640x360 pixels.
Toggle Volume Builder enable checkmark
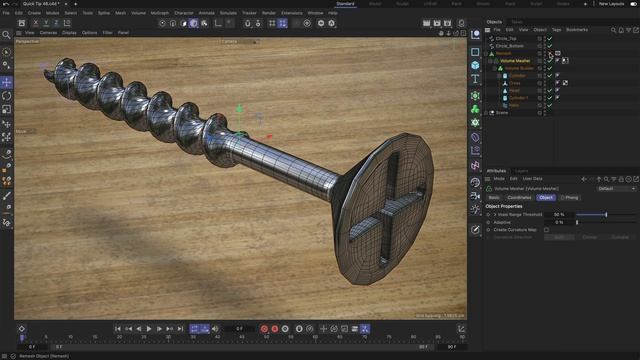click(x=549, y=68)
